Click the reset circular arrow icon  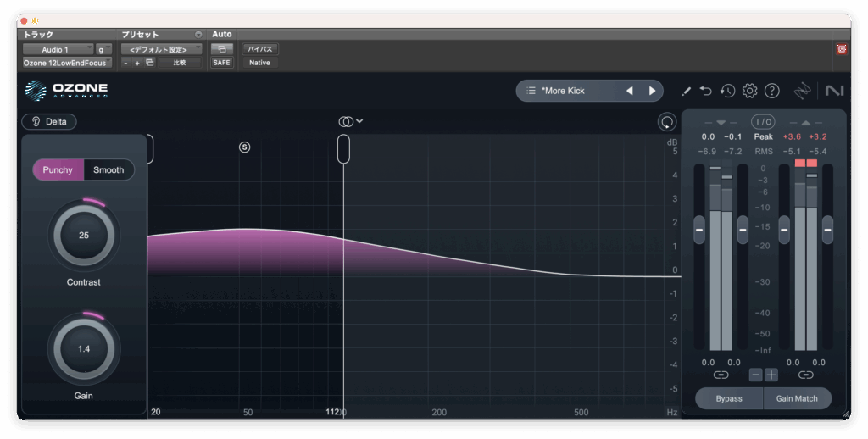click(x=667, y=122)
